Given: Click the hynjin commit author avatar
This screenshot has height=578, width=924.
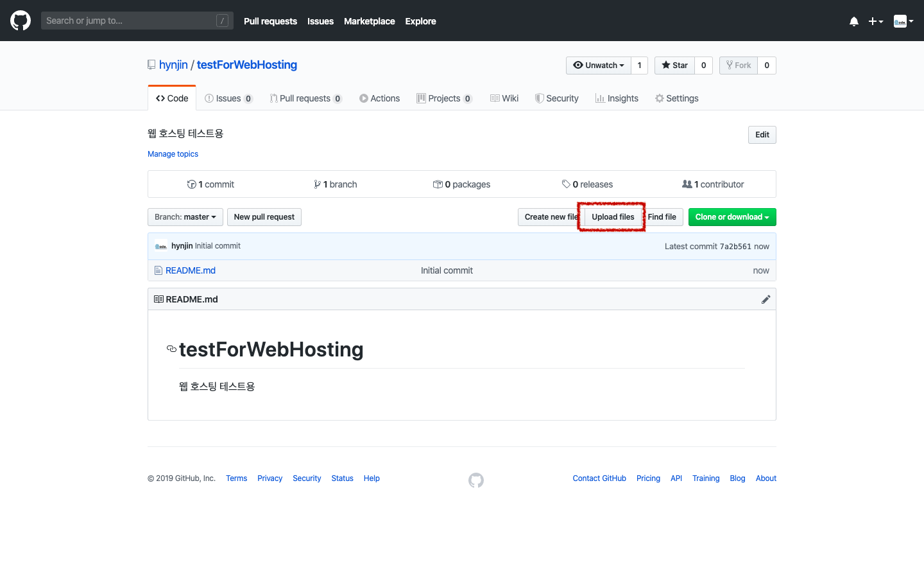Looking at the screenshot, I should pyautogui.click(x=161, y=246).
